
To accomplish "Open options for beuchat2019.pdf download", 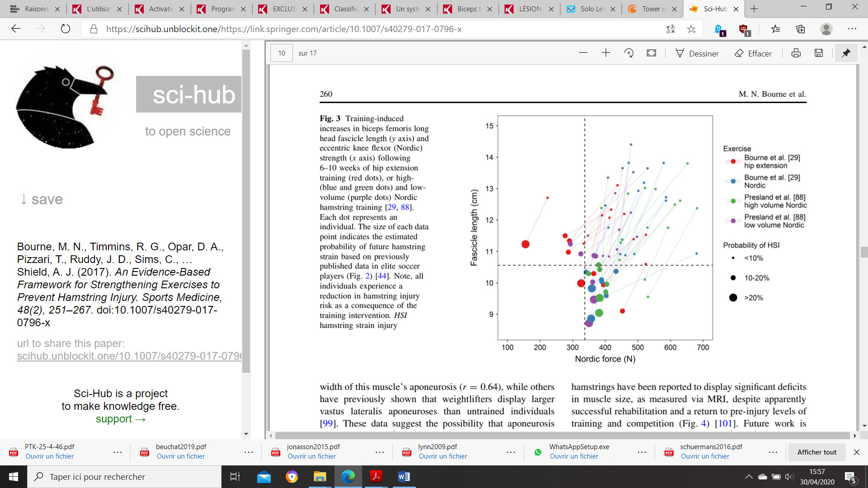I will click(x=249, y=452).
